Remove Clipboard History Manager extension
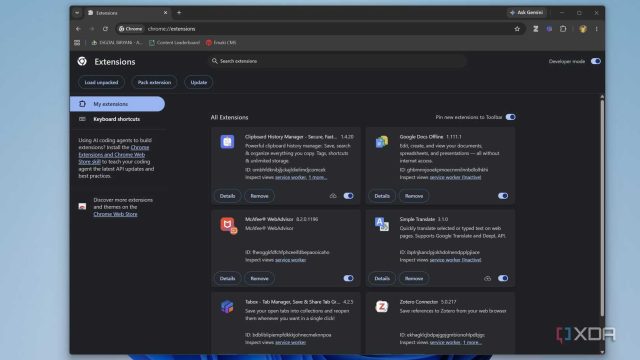This screenshot has width=640, height=360. 259,196
